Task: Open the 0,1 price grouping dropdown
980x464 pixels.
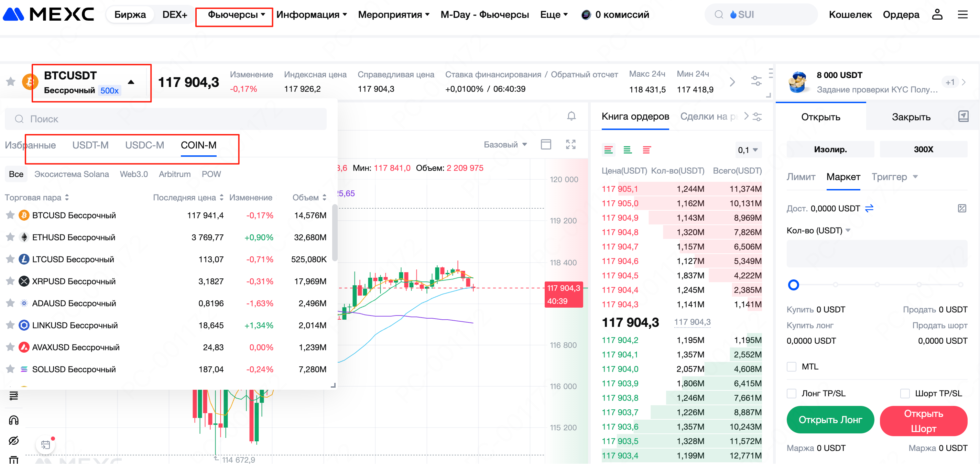Action: [748, 150]
